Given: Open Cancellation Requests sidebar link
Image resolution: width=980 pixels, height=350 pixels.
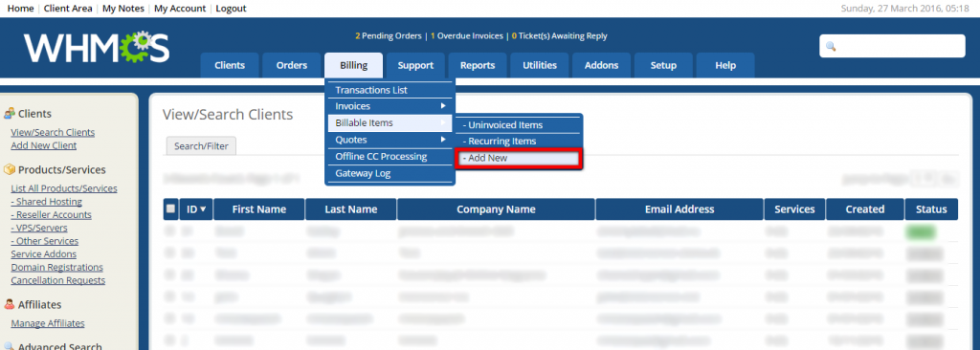Looking at the screenshot, I should [58, 280].
